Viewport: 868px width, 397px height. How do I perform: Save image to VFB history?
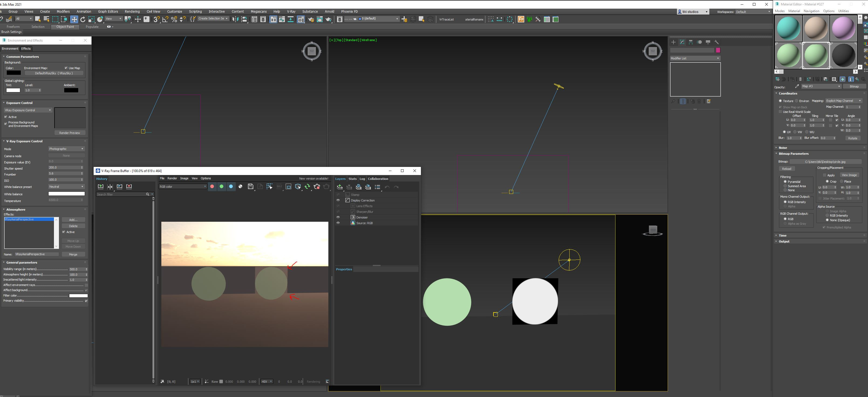(x=100, y=187)
